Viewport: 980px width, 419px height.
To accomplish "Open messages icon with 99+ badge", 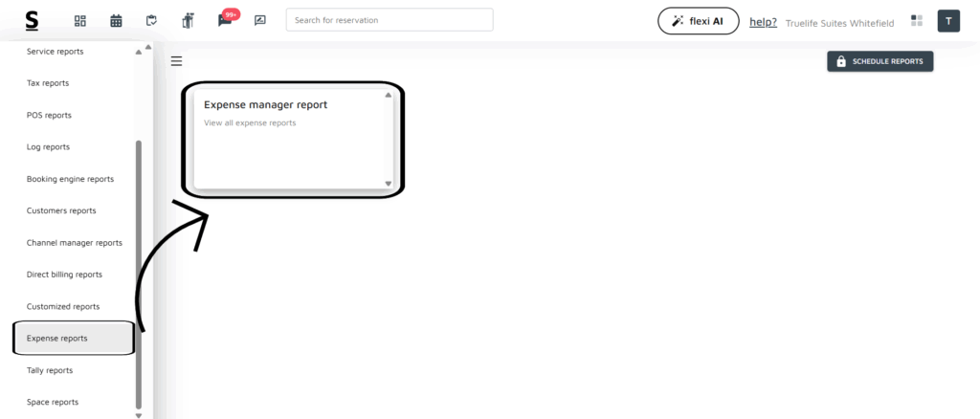I will coord(225,20).
